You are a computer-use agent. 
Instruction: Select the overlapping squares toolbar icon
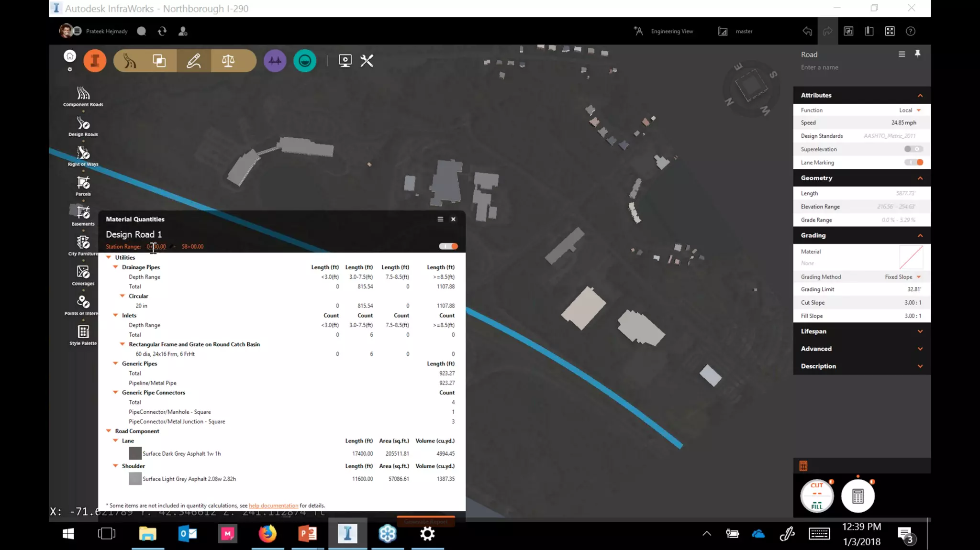point(159,61)
